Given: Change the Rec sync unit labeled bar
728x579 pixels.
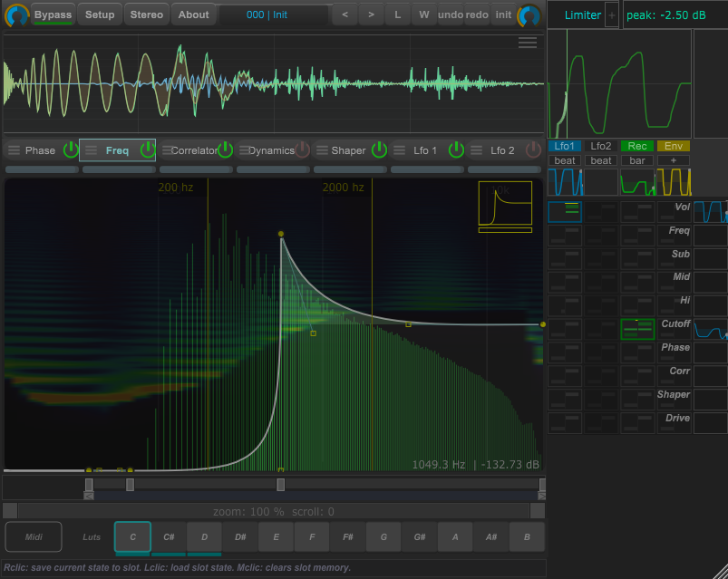Looking at the screenshot, I should 637,160.
